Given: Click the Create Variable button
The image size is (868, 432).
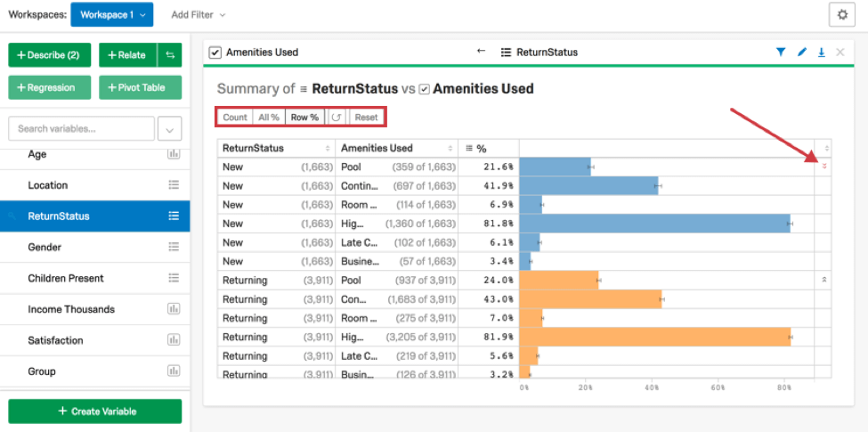Looking at the screenshot, I should click(94, 412).
